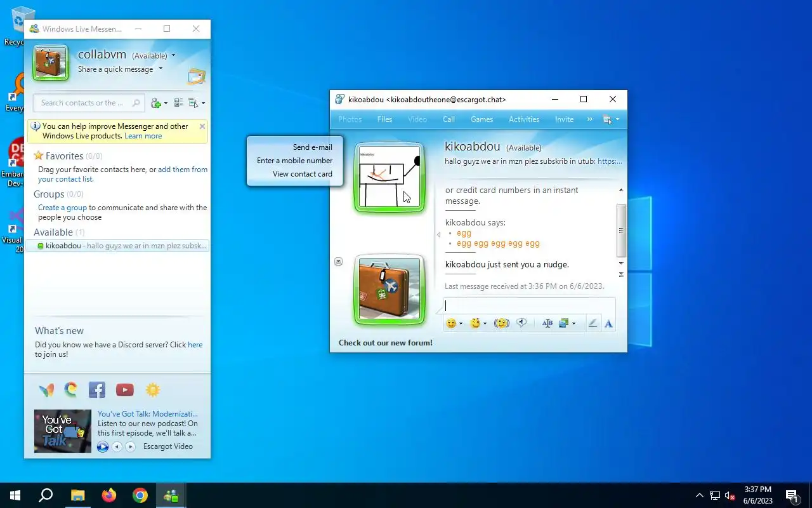Expand the emoticon picker dropdown arrow
The height and width of the screenshot is (508, 812).
click(461, 324)
